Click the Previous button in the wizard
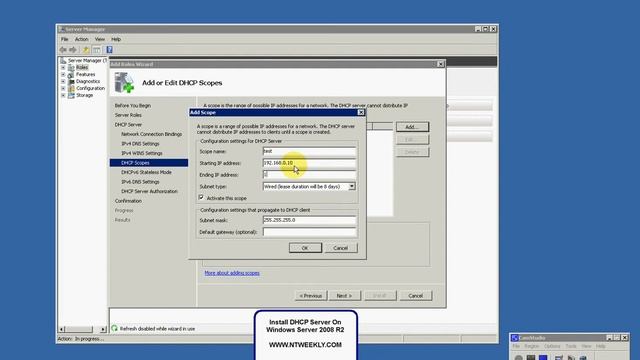640x360 pixels. 311,296
